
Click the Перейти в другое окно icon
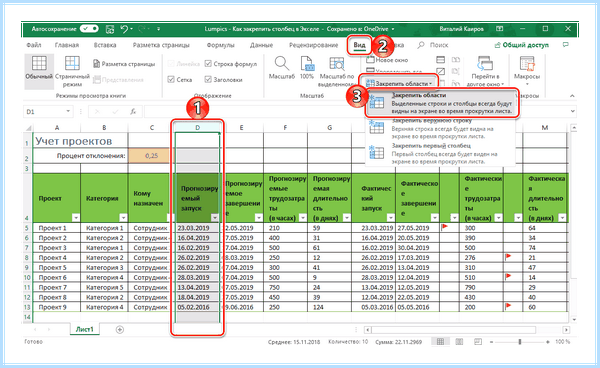click(485, 63)
